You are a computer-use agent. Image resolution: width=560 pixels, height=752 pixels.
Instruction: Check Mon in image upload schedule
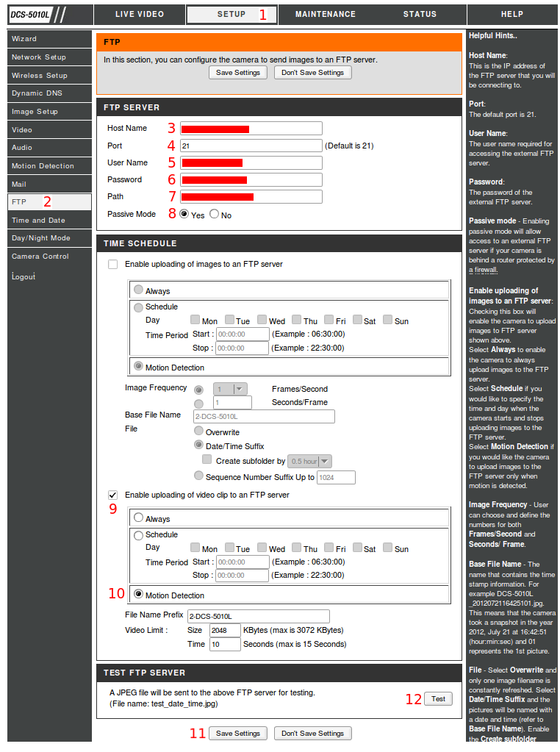point(195,320)
